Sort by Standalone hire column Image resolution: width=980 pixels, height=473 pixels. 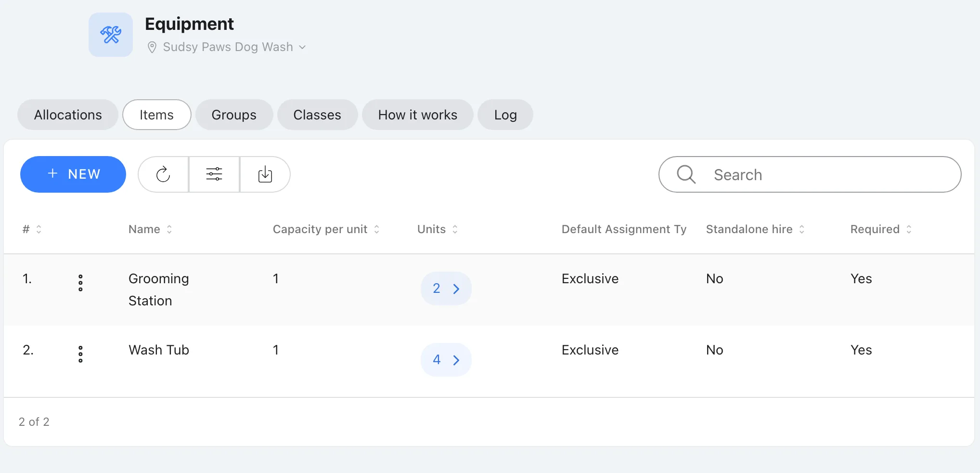coord(755,229)
